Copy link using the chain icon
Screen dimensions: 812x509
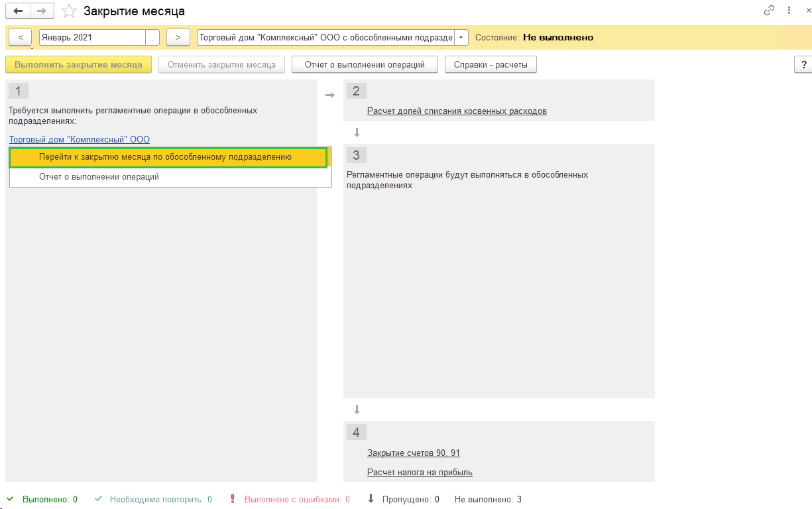click(769, 11)
